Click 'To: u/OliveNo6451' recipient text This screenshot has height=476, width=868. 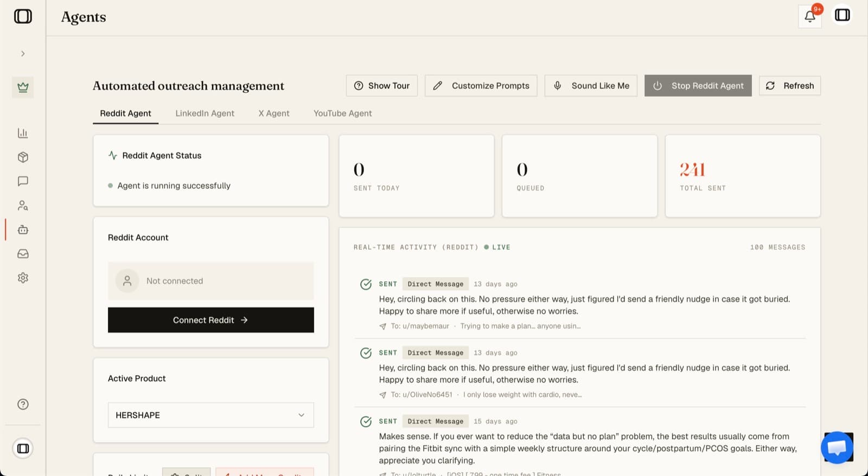422,395
